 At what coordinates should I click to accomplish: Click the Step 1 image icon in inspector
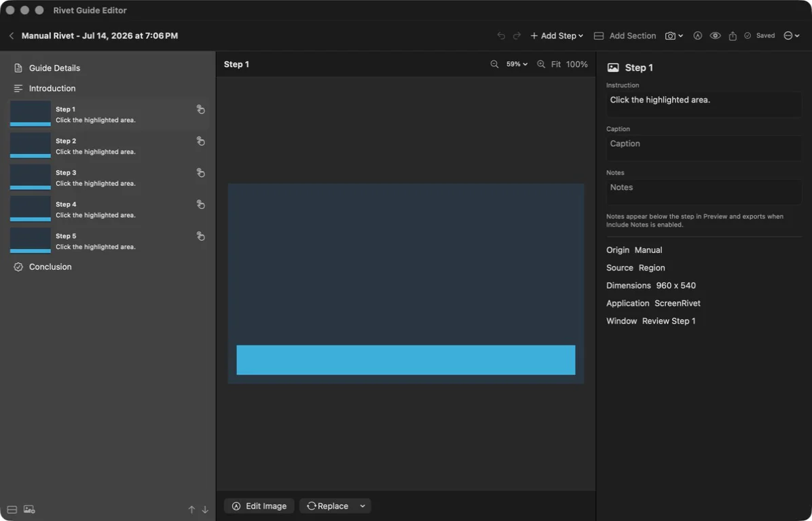pos(613,68)
